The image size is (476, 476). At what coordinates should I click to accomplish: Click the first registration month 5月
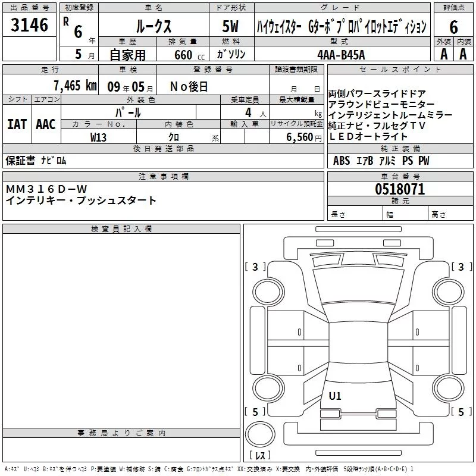[85, 54]
